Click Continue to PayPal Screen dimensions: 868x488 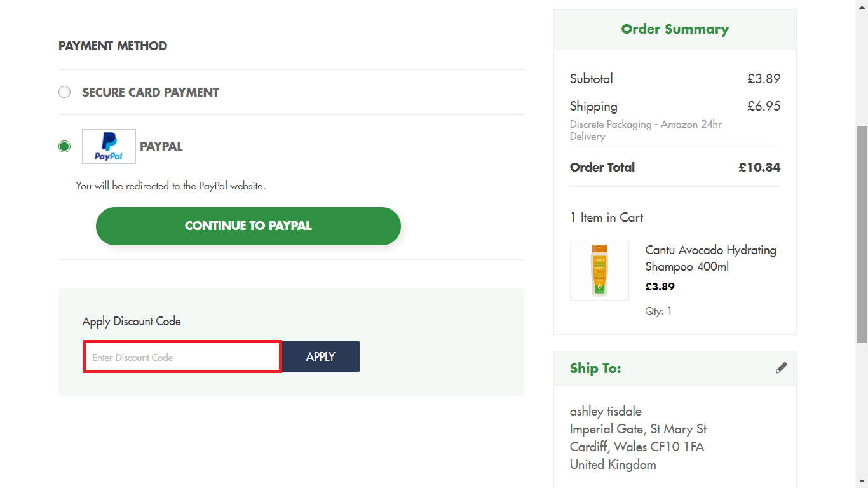pos(248,226)
